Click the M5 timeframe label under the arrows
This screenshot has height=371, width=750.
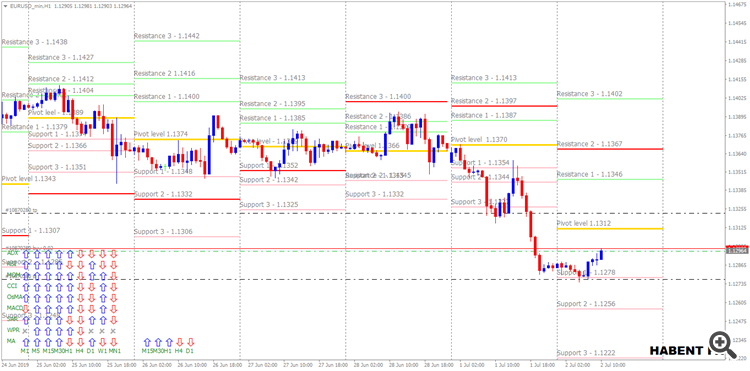(x=36, y=350)
